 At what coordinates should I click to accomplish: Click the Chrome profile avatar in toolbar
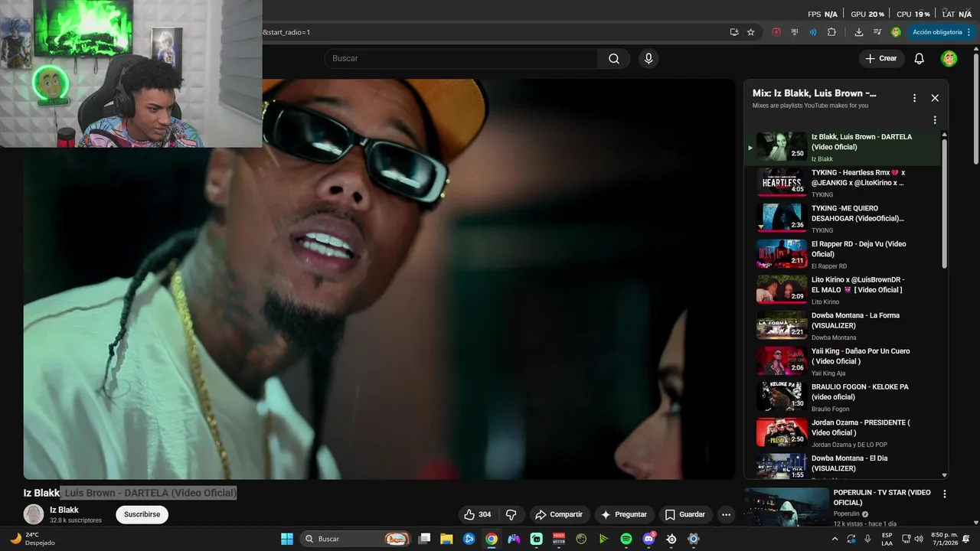click(x=896, y=32)
